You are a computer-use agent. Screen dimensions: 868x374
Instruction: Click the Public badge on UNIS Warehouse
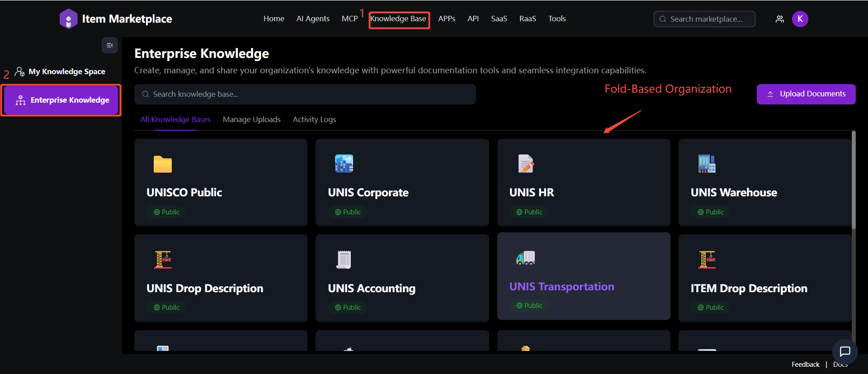coord(710,212)
